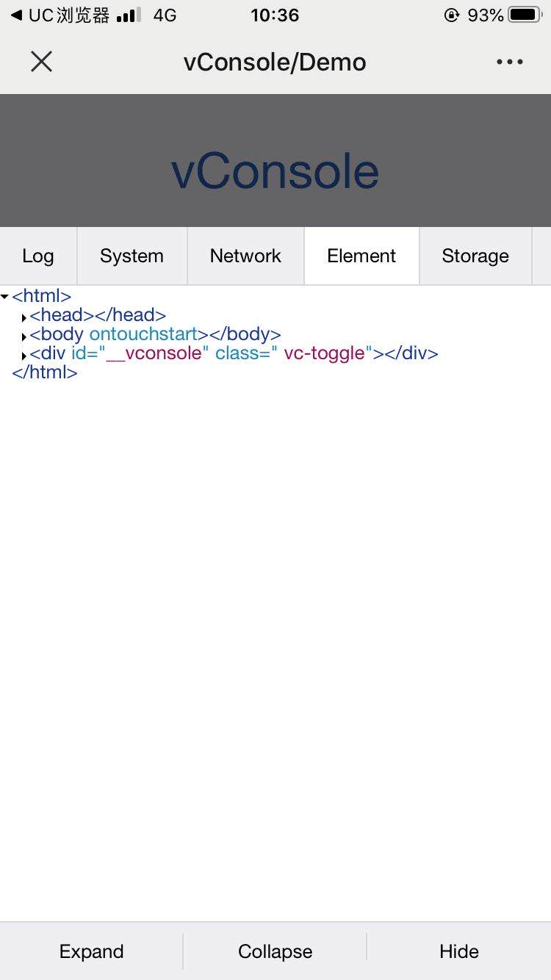Expand the body ontouchstart node
551x980 pixels.
(x=24, y=336)
